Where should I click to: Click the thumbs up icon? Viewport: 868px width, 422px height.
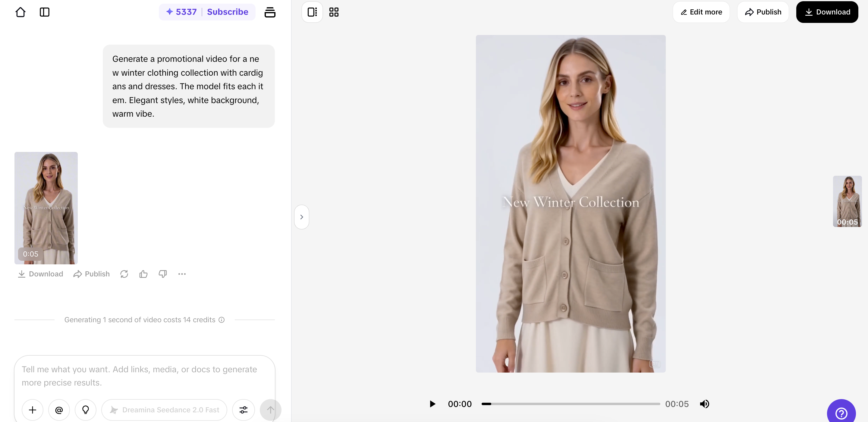tap(143, 274)
